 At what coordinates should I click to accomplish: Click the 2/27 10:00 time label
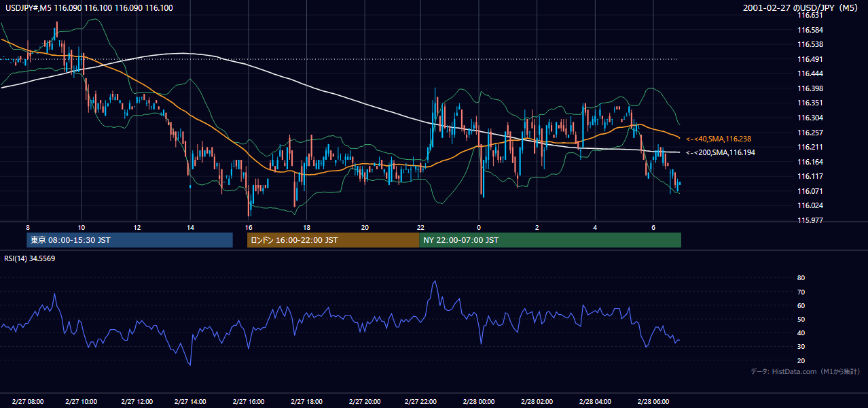[81, 401]
